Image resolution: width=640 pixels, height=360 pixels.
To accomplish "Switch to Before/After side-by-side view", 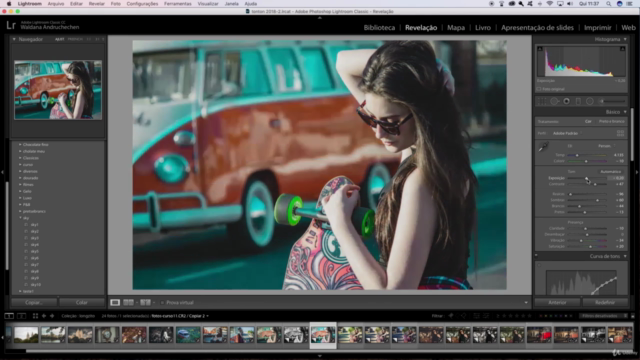I will pos(128,302).
